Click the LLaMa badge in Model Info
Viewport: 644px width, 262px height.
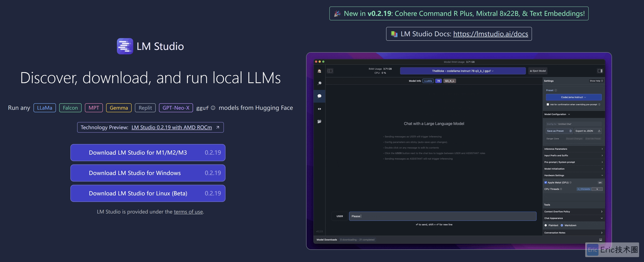[428, 81]
